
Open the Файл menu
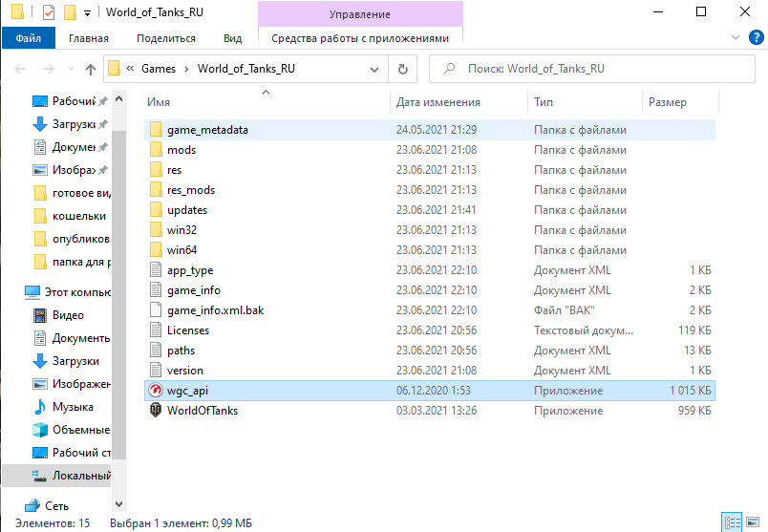29,38
